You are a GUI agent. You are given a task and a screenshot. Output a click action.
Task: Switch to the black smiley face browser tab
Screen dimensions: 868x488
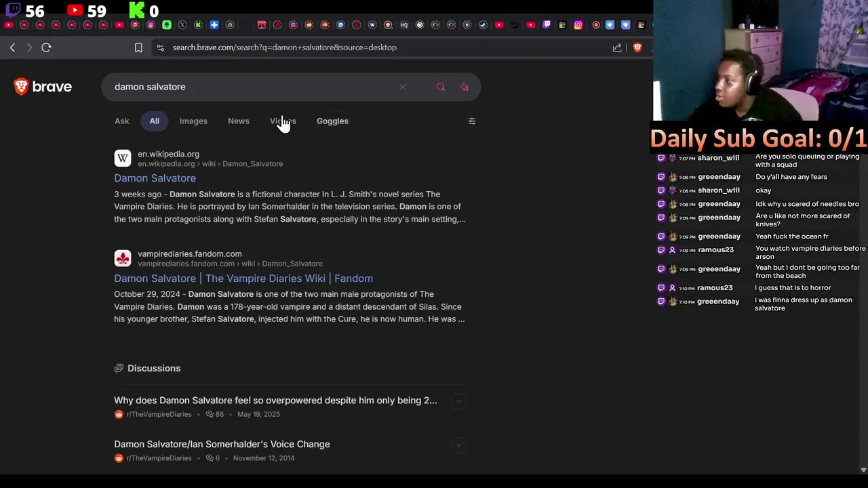515,25
